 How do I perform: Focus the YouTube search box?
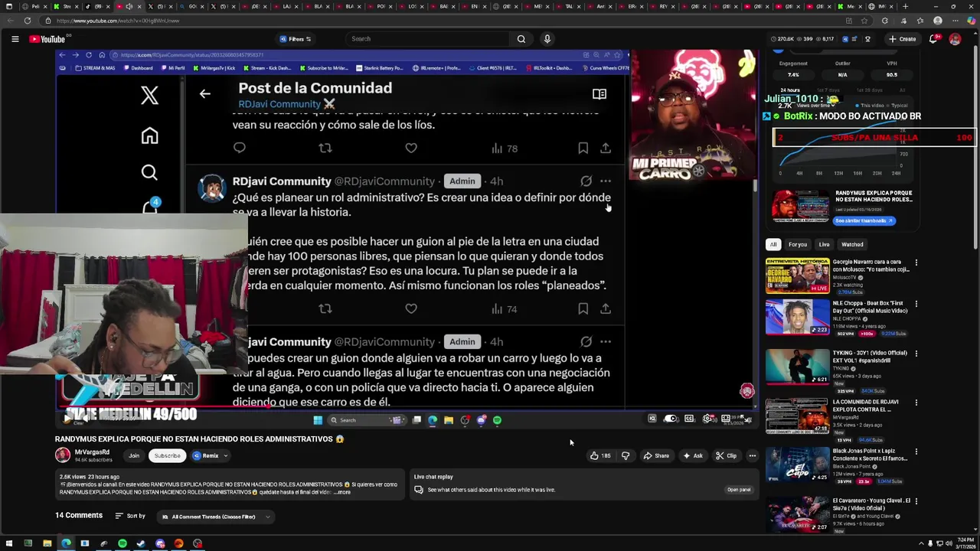tap(429, 39)
